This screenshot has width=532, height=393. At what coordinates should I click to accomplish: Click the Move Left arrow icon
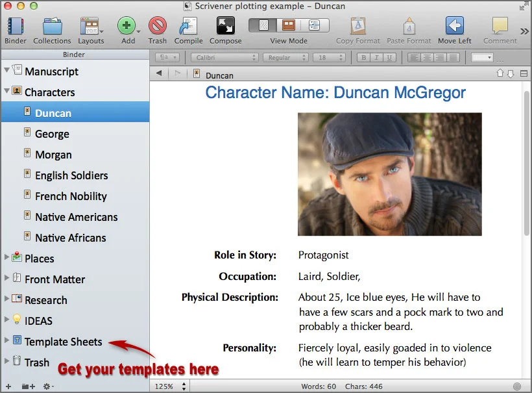tap(455, 25)
